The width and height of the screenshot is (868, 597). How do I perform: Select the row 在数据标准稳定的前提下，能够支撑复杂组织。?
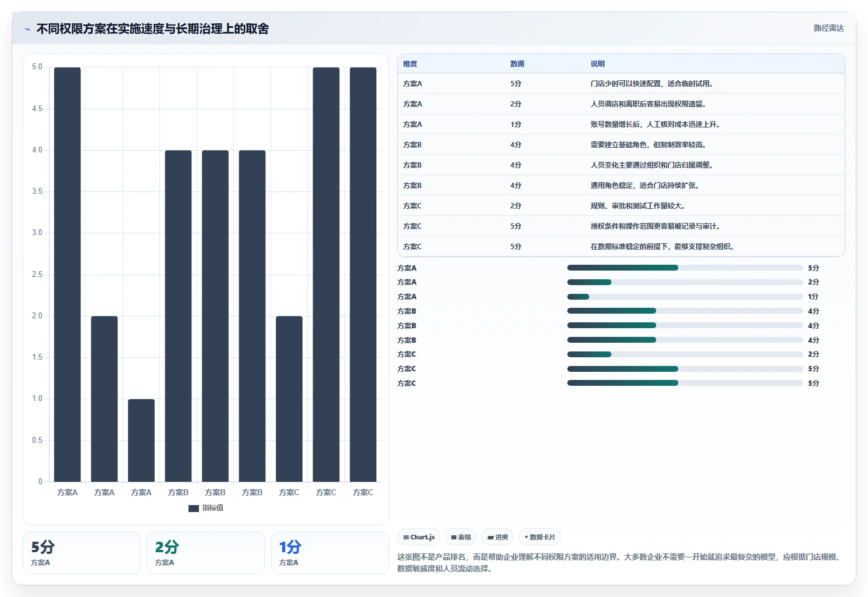(621, 247)
